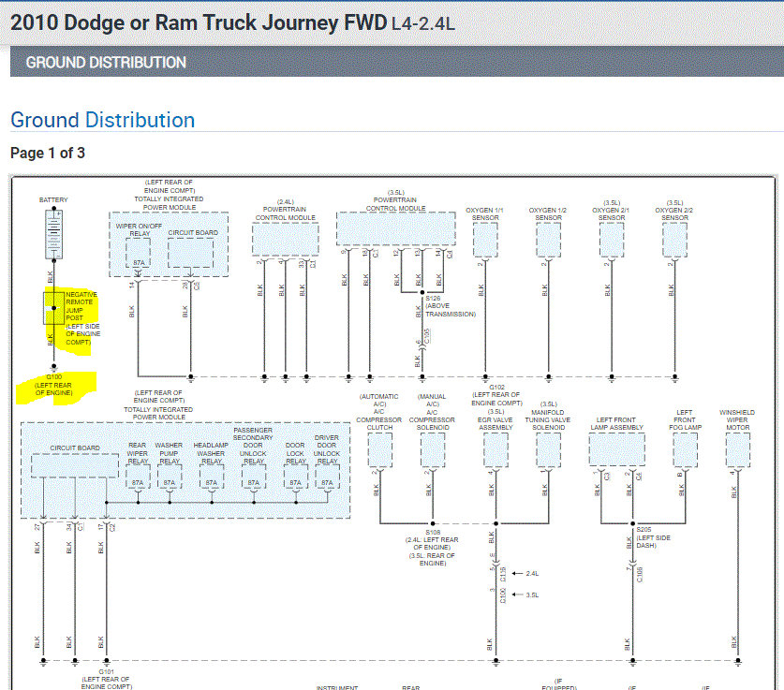Click the PASSENGER SECONDARY DOOR UNLOCK RELAY label
784x690 pixels.
click(253, 446)
